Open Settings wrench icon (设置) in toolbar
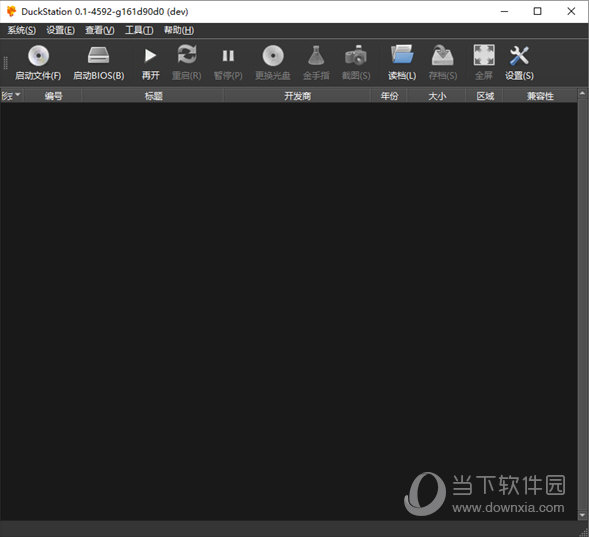 (519, 56)
